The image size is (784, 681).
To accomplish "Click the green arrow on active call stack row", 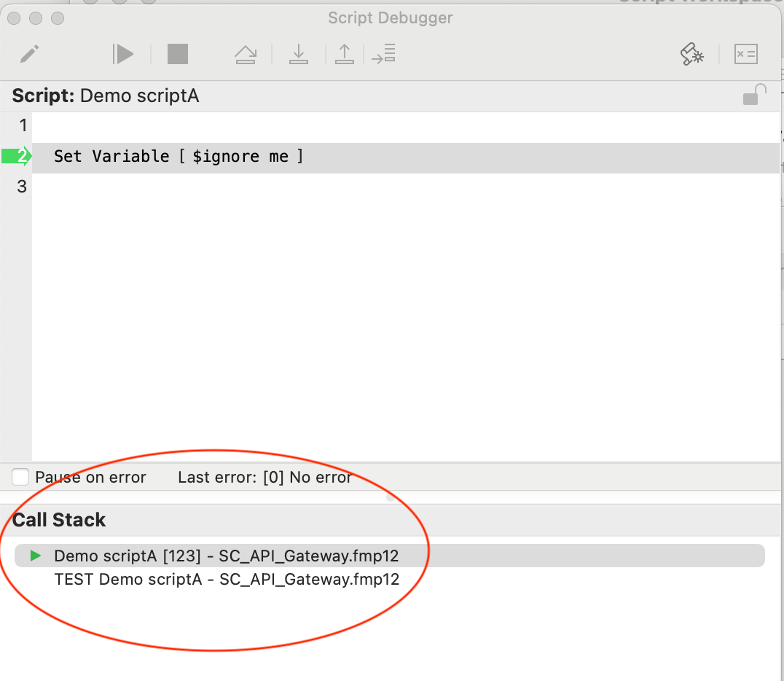I will 36,556.
